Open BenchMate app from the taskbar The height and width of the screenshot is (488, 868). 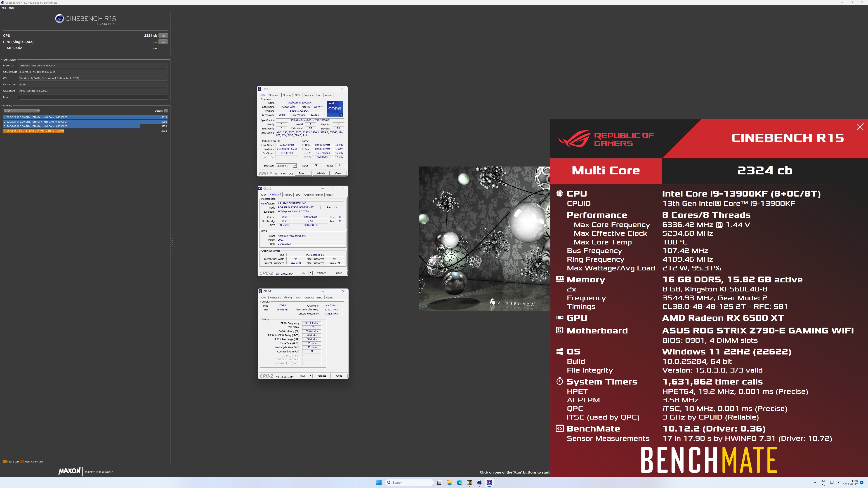point(469,483)
